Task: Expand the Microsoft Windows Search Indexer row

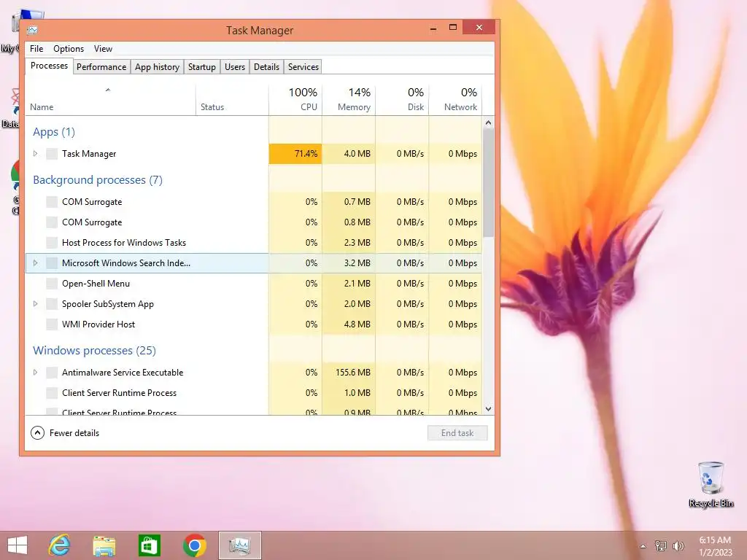Action: click(35, 262)
